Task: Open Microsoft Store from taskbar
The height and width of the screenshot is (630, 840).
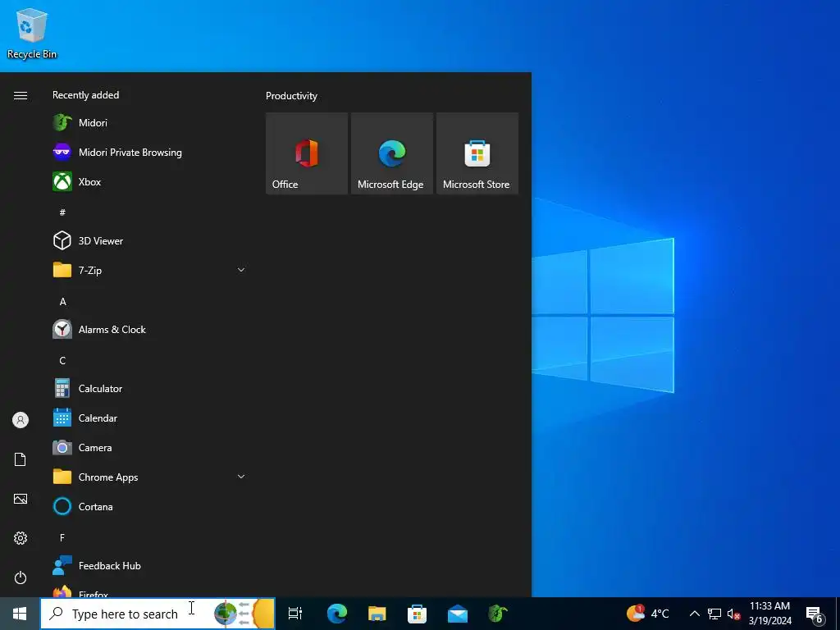Action: 418,614
